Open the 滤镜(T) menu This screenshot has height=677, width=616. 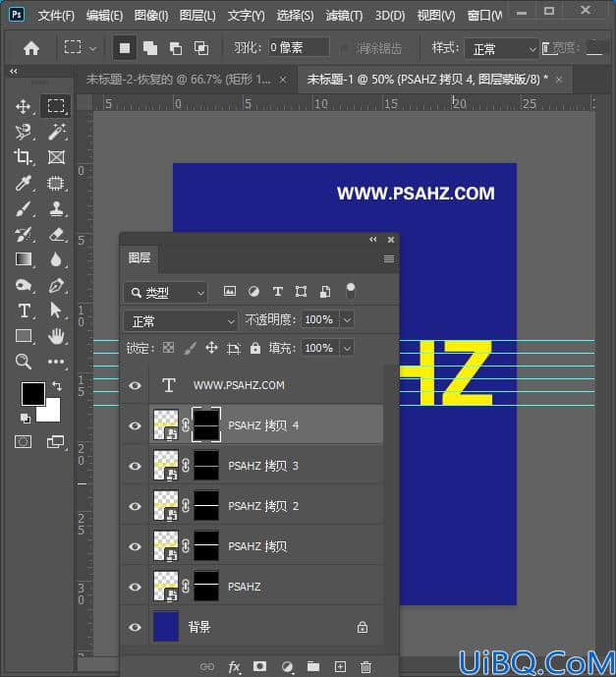tap(344, 16)
